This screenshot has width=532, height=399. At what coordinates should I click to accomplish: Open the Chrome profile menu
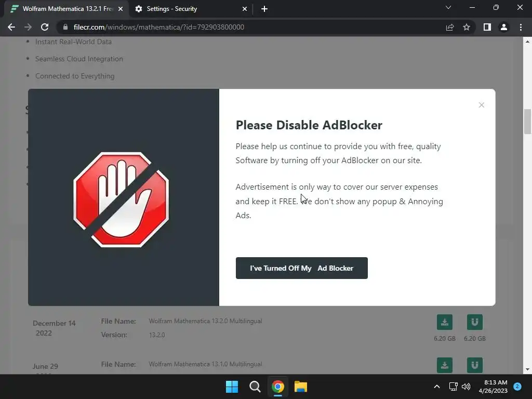504,27
